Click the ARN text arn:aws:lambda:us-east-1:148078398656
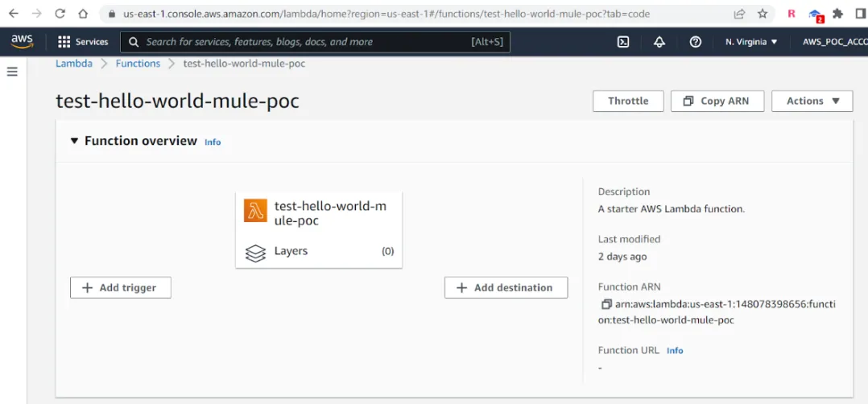The width and height of the screenshot is (868, 404). (718, 312)
